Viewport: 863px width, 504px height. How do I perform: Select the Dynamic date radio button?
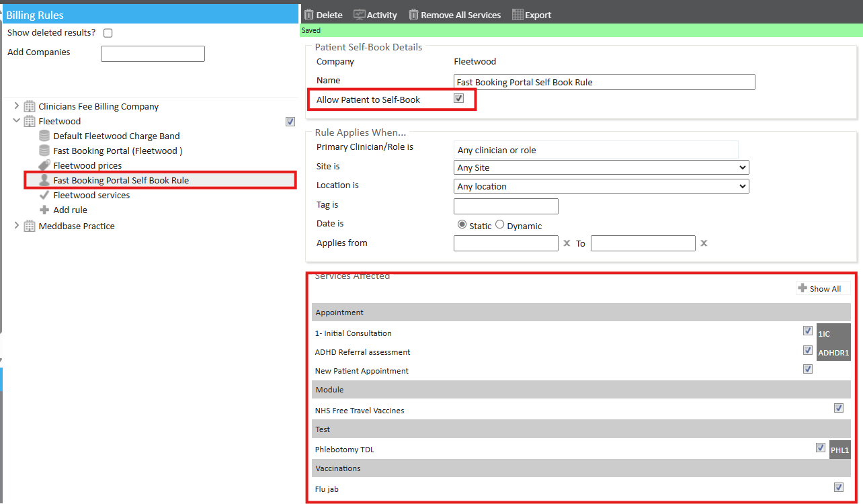tap(499, 225)
